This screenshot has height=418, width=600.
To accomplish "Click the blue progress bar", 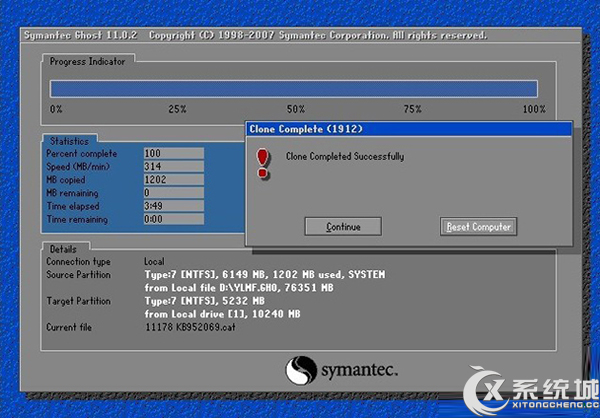I will (x=294, y=89).
